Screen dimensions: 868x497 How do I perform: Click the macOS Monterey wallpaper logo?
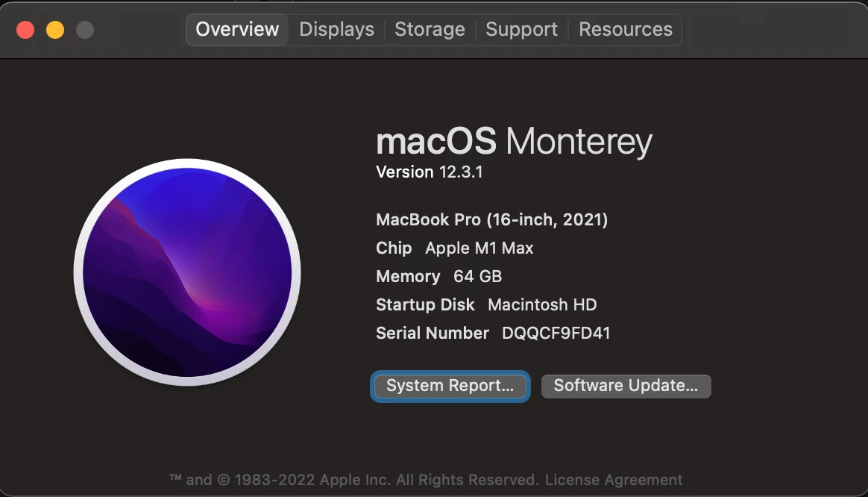[x=187, y=272]
